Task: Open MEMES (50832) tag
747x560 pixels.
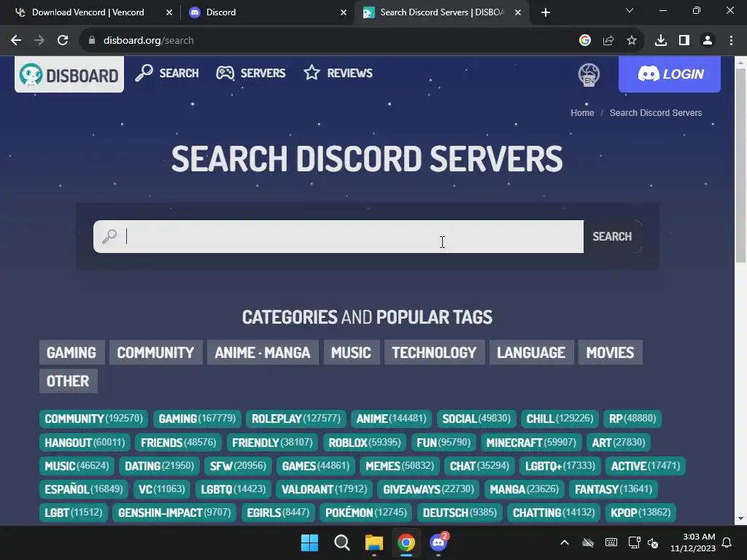Action: click(x=400, y=466)
